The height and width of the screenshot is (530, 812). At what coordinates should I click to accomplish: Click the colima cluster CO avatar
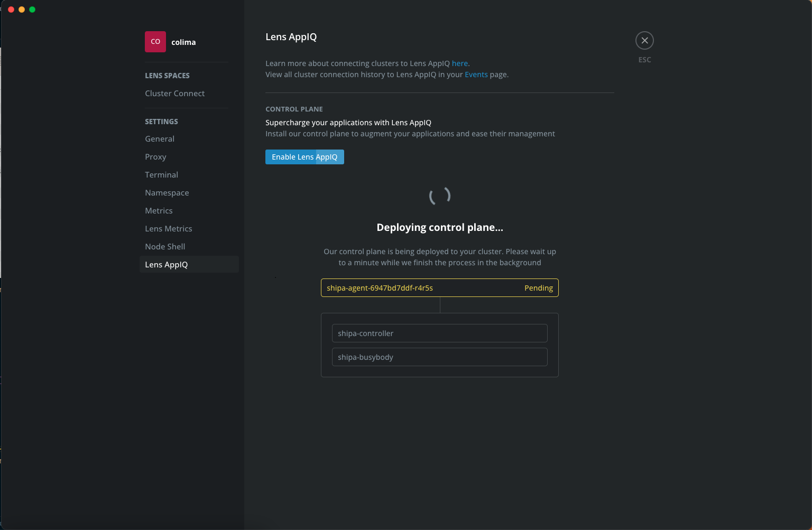coord(155,42)
